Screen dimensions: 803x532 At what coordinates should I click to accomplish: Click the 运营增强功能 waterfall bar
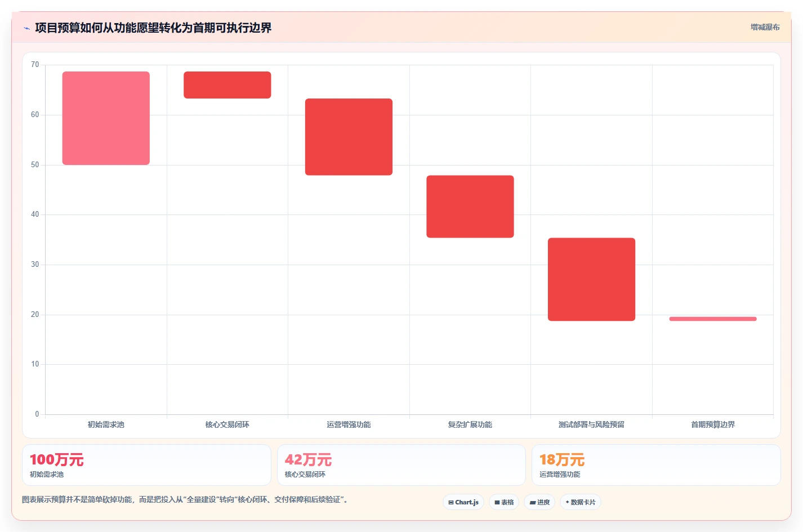click(x=349, y=137)
